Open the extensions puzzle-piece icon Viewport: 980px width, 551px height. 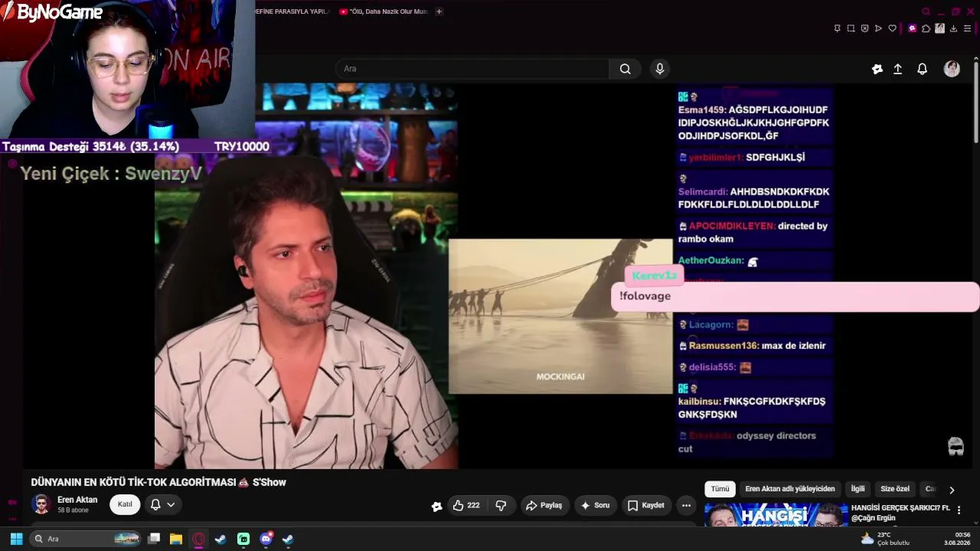pos(926,28)
